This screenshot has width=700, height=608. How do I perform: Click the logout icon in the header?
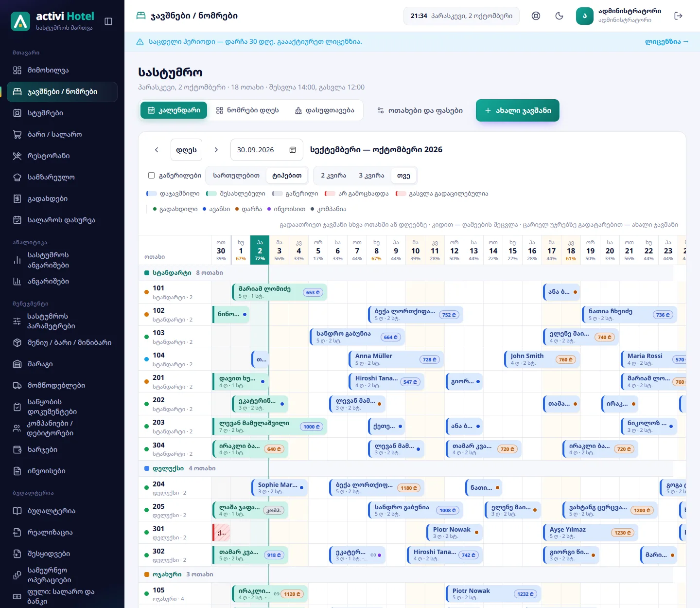(x=679, y=16)
